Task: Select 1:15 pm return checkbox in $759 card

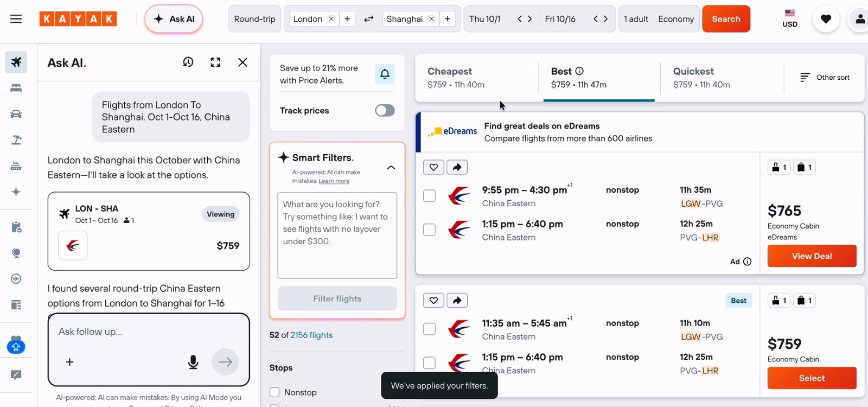Action: coord(429,363)
